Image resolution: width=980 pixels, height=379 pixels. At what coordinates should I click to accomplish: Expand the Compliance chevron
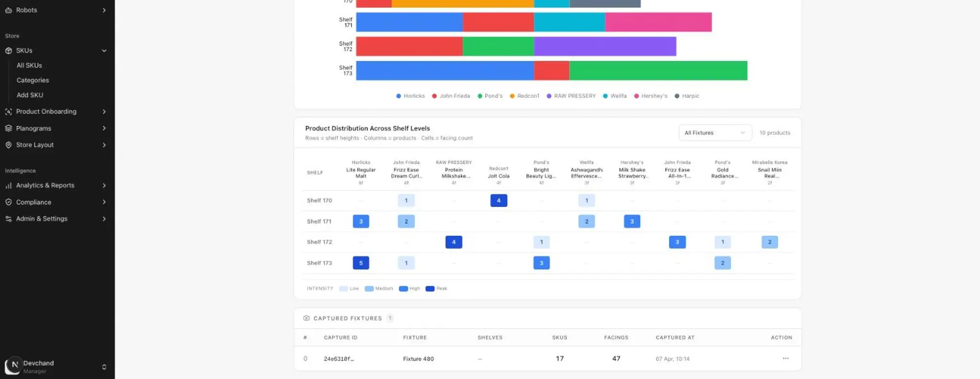(x=104, y=202)
